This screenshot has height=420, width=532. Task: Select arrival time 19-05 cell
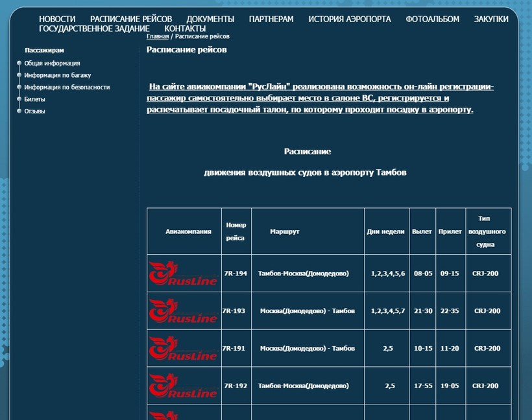coord(450,386)
